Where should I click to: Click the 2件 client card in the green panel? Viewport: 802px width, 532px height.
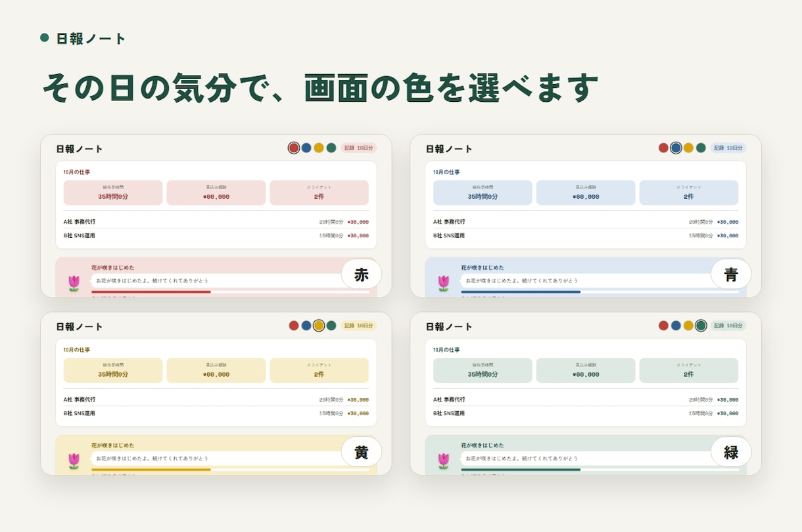click(689, 370)
